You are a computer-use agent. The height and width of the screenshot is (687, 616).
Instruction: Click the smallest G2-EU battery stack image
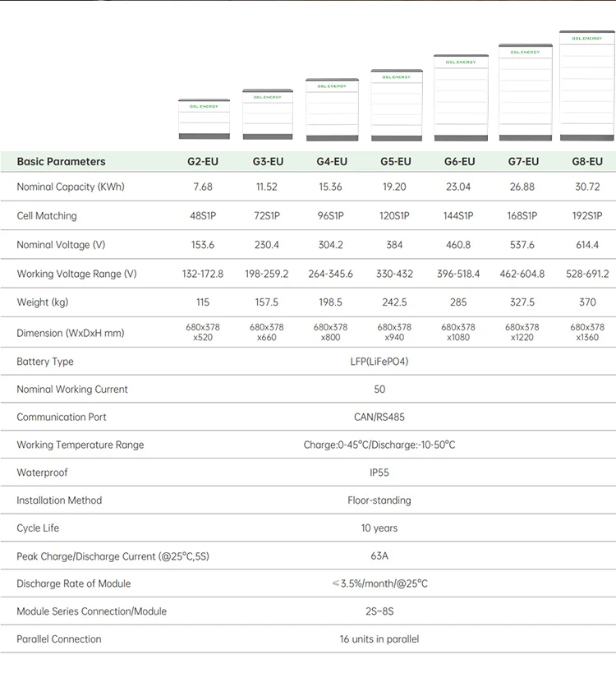tap(204, 119)
